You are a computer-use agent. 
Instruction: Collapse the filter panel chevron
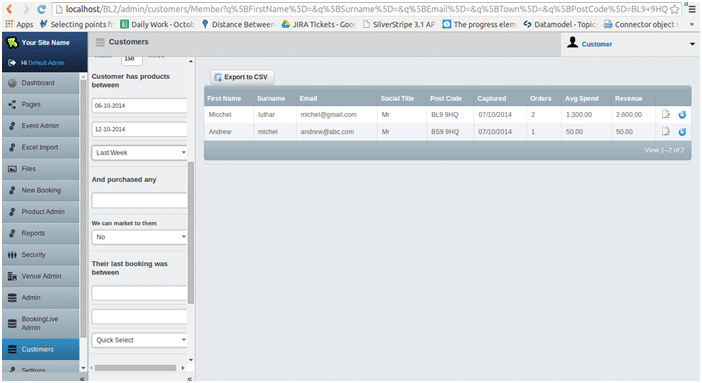(190, 379)
